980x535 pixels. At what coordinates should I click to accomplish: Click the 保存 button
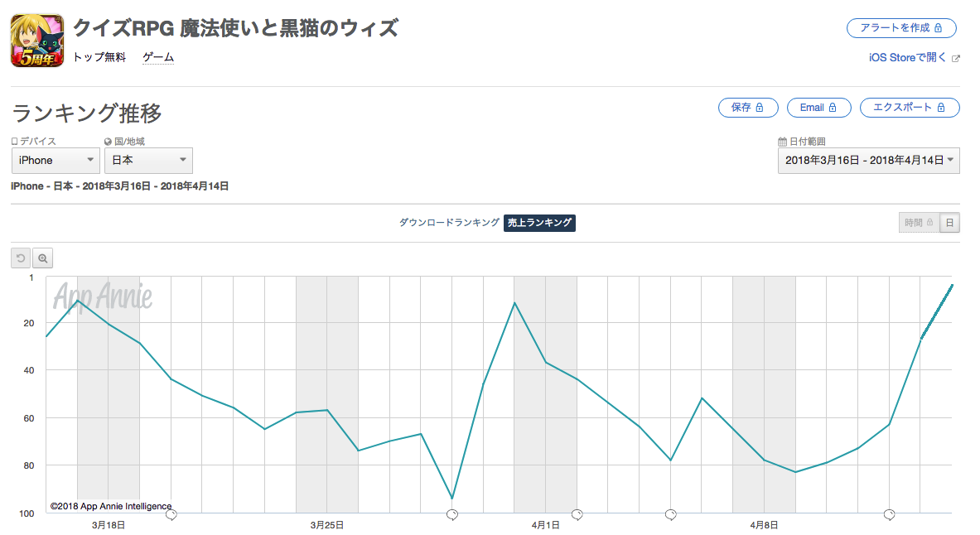coord(748,108)
